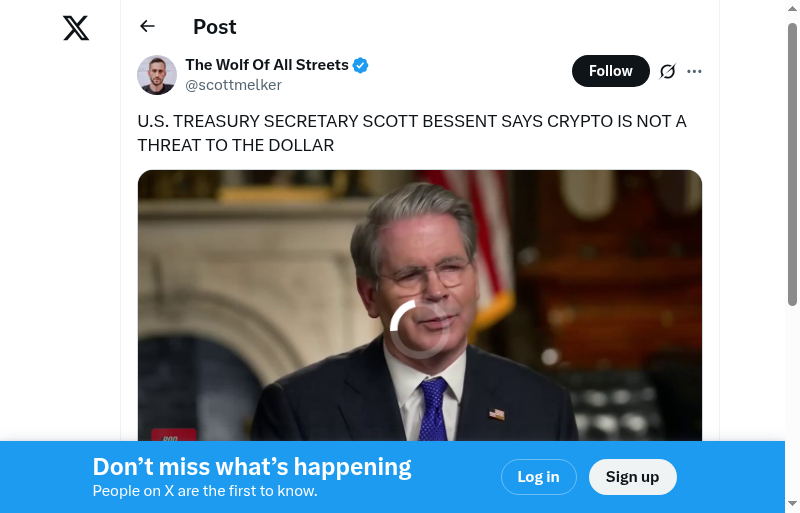Click the X logo
The height and width of the screenshot is (513, 800).
click(x=76, y=28)
